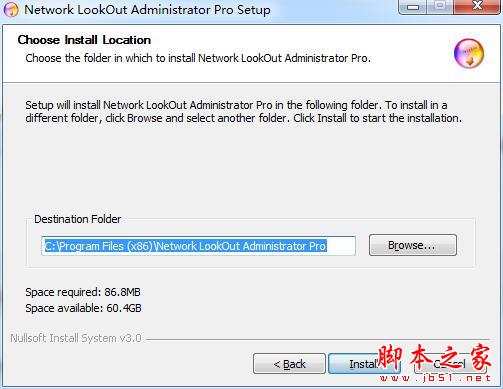Click the Space required 86.8MB text
Viewport: 503px width, 389px height.
click(x=83, y=292)
